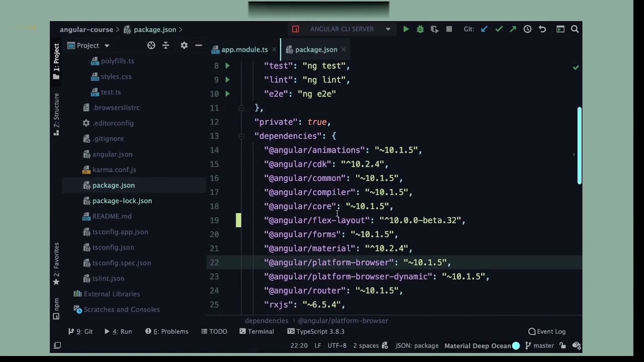Toggle the 1: Project tool window
Screen dimensions: 644x362
(56, 61)
